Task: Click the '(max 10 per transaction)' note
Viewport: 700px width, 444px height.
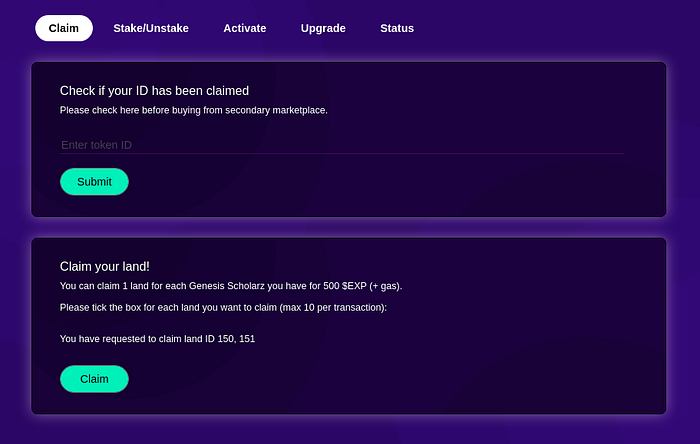Action: (331, 307)
